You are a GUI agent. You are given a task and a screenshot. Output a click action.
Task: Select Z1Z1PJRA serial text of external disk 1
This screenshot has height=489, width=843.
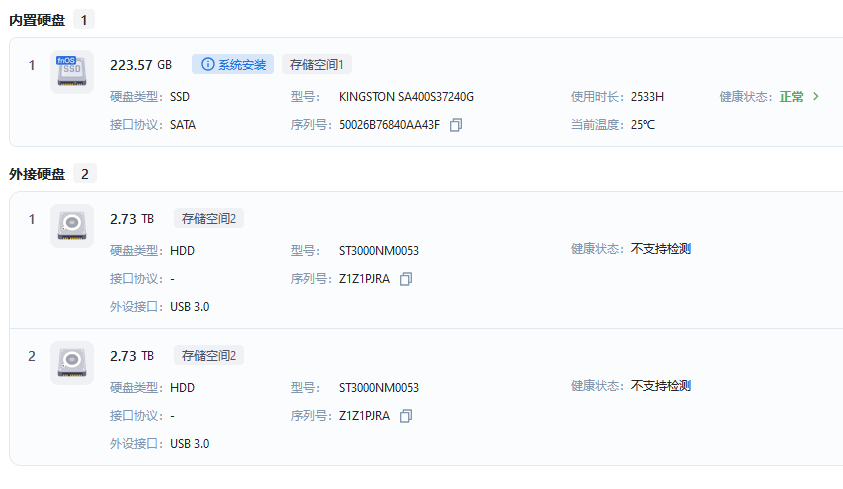click(365, 279)
